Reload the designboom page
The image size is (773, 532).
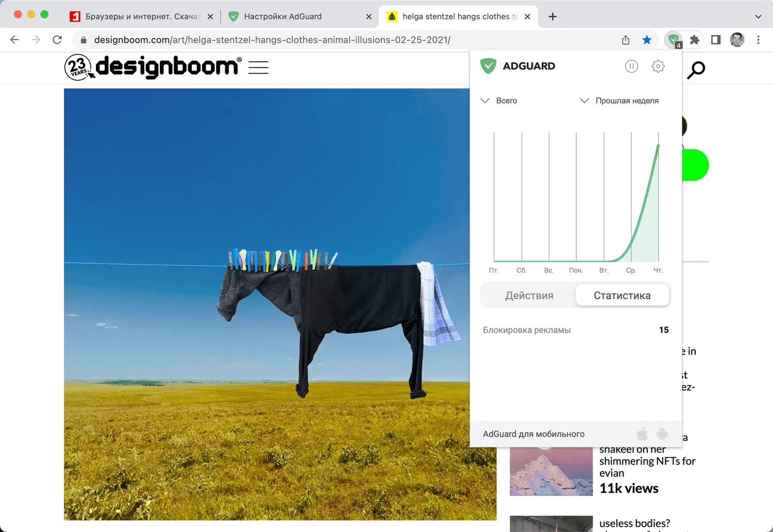(57, 40)
